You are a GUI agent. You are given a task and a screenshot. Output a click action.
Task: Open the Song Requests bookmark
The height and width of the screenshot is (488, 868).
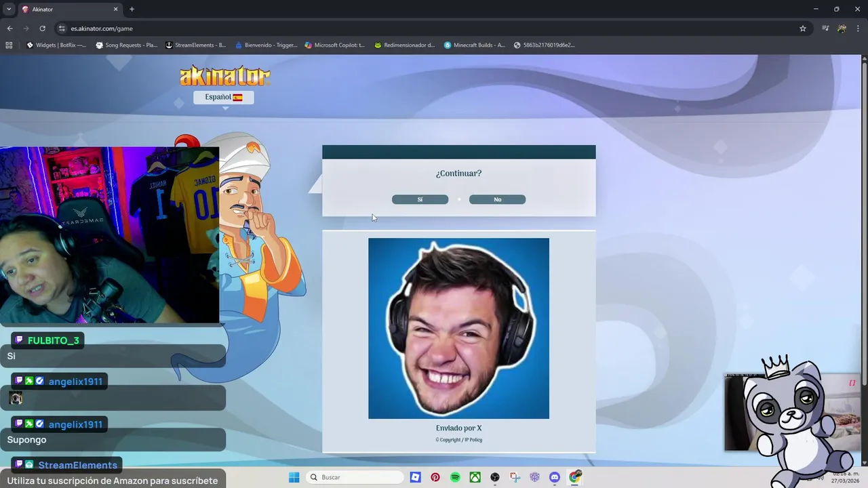click(127, 45)
